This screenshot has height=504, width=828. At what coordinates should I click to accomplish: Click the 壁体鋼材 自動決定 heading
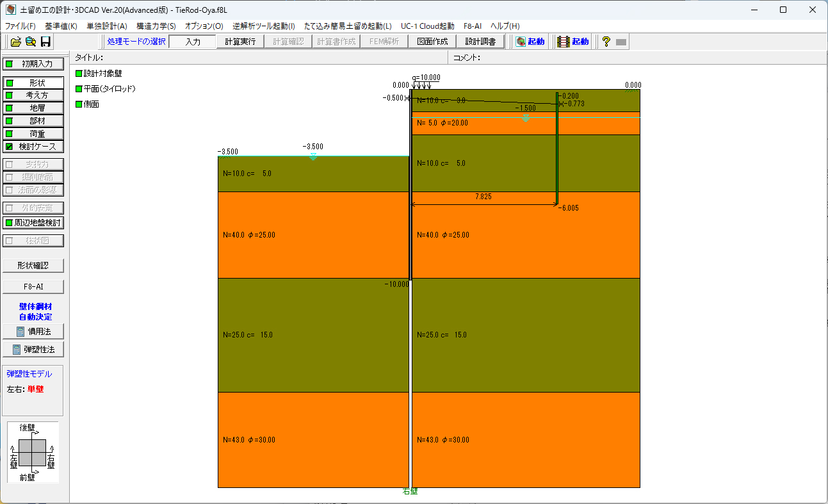[x=36, y=312]
